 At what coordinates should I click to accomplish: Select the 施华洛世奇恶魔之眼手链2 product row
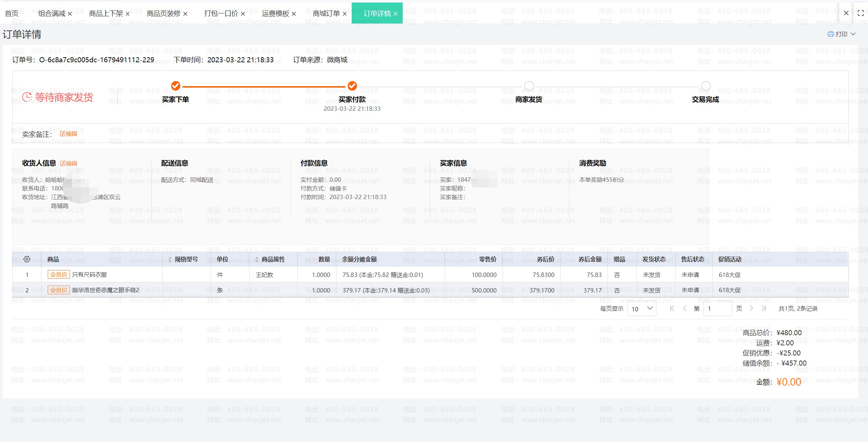tap(105, 290)
